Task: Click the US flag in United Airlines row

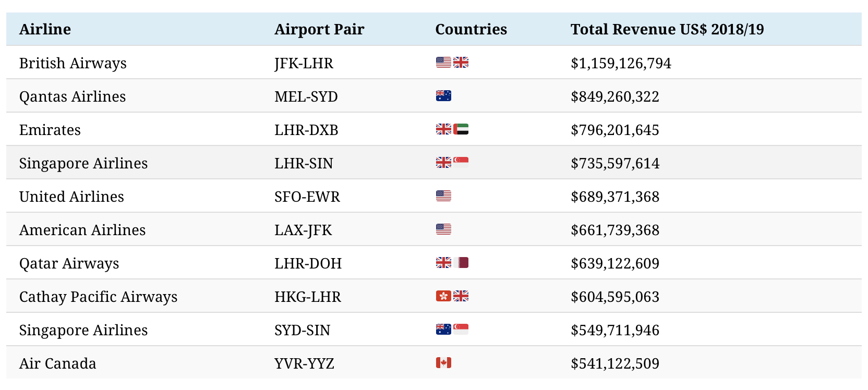Action: (x=443, y=196)
